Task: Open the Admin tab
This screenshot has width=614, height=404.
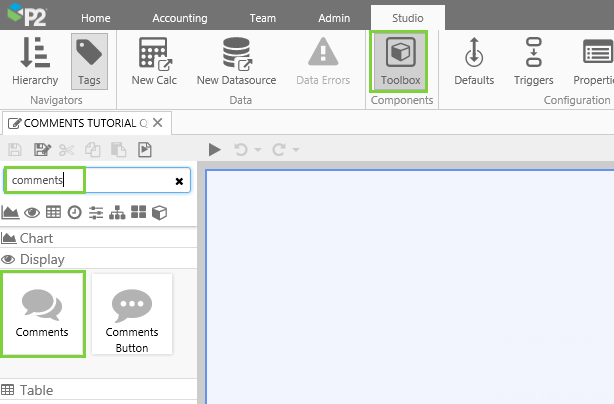Action: click(334, 18)
